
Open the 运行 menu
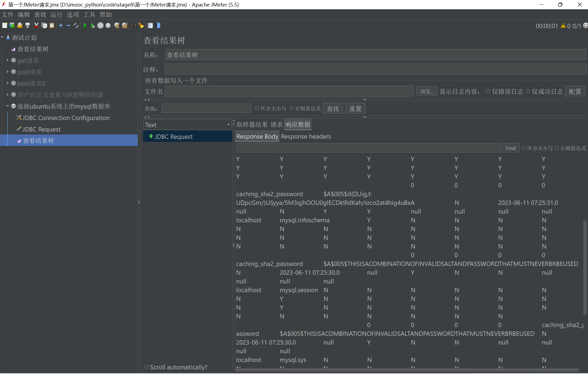click(x=56, y=14)
